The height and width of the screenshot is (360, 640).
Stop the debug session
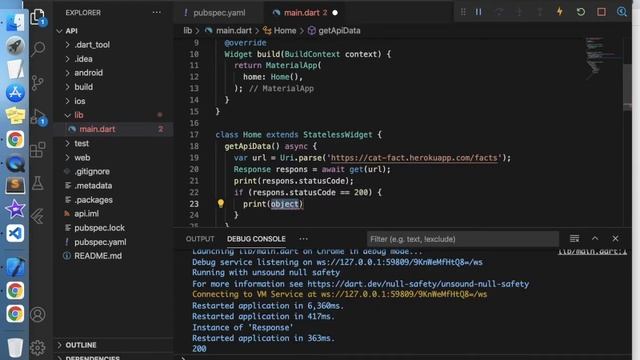601,12
